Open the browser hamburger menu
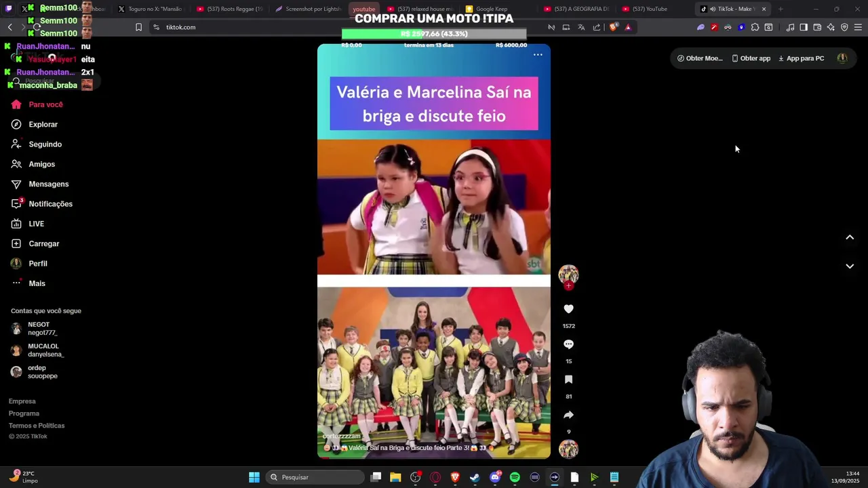 [x=858, y=27]
